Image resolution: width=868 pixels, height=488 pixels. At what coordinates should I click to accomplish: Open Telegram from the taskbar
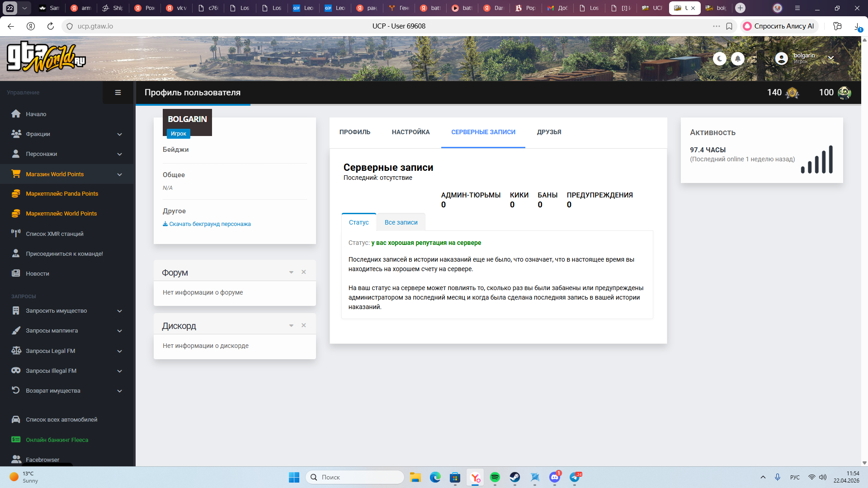(x=575, y=477)
